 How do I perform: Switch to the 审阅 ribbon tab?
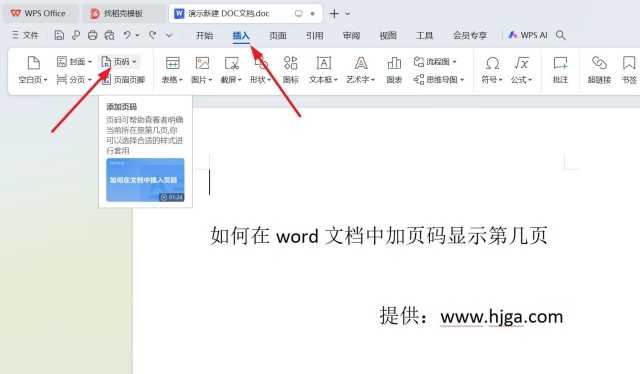coord(351,36)
